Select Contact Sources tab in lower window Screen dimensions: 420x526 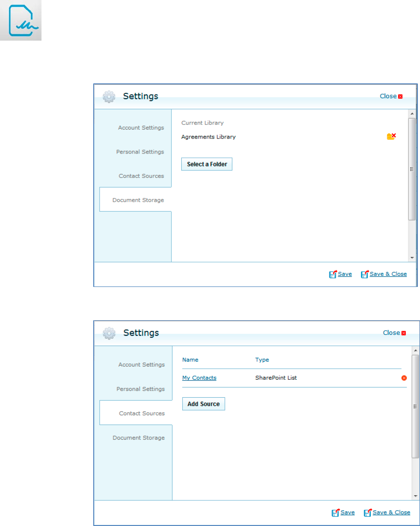(x=136, y=413)
